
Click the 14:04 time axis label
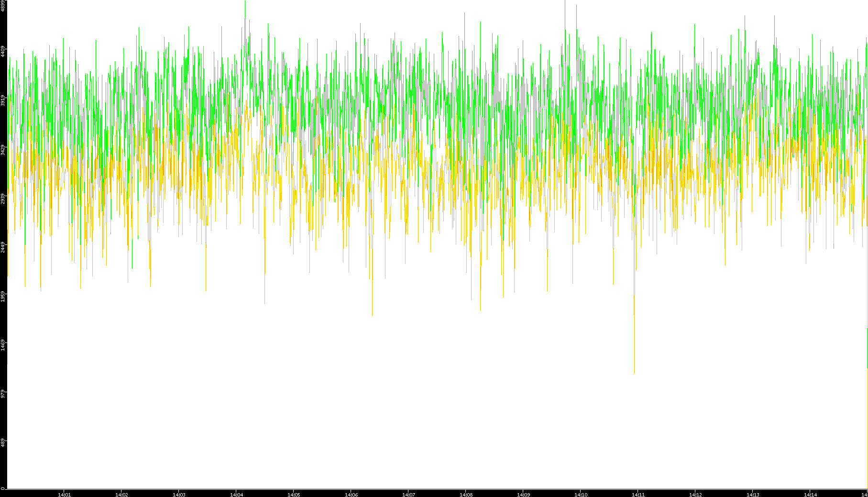(x=236, y=495)
